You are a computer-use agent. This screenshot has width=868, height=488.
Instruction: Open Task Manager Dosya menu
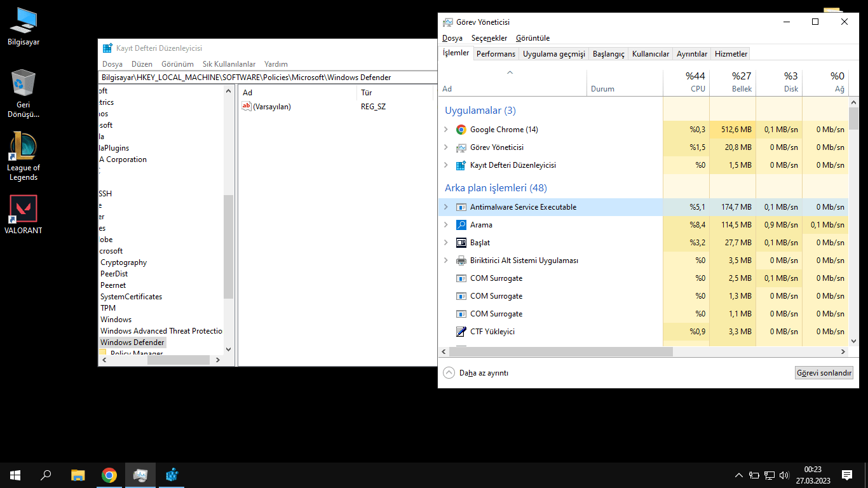click(x=452, y=38)
